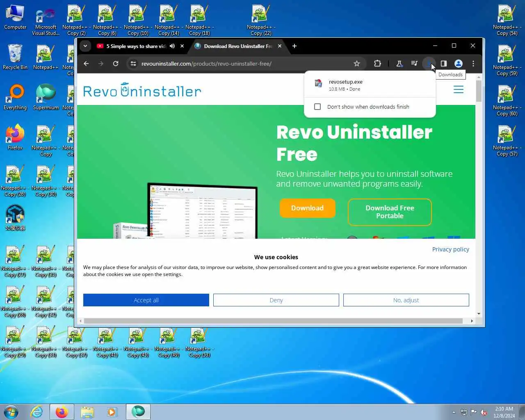Image resolution: width=525 pixels, height=420 pixels.
Task: Open the browser profile avatar
Action: pyautogui.click(x=459, y=64)
